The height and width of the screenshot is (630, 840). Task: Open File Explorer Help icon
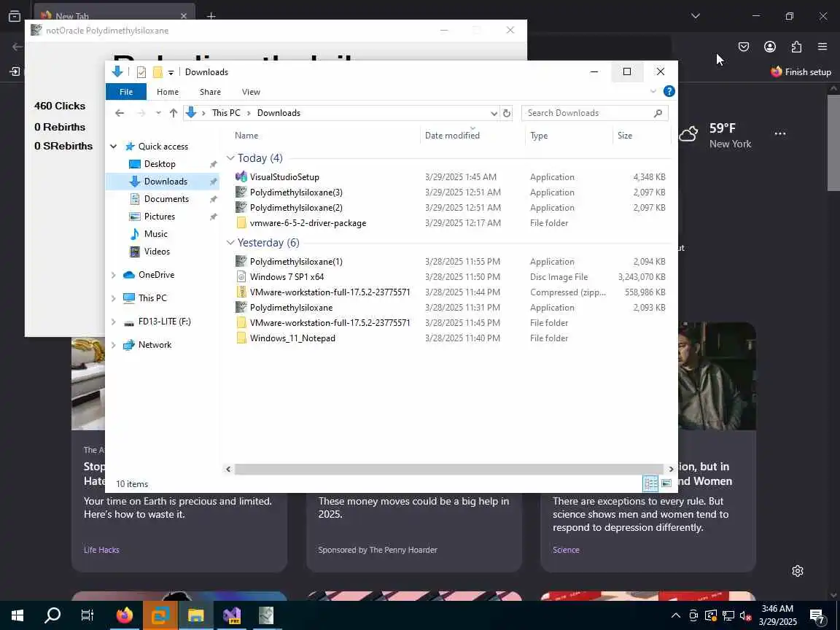click(669, 91)
